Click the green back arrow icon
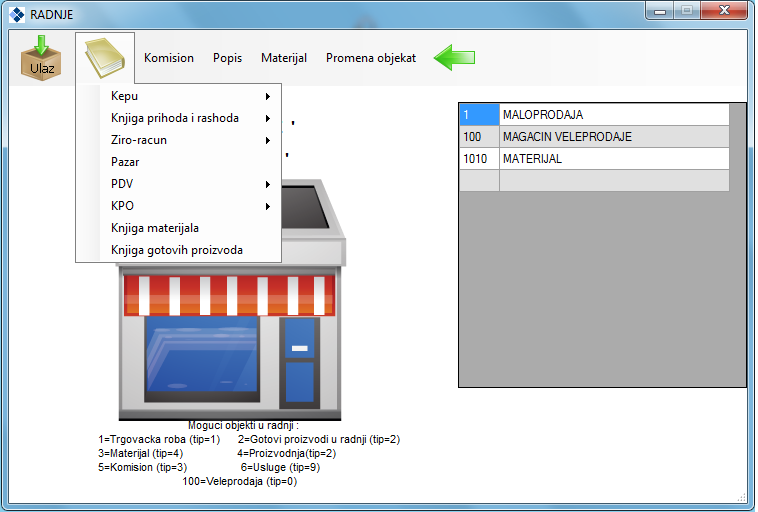The width and height of the screenshot is (758, 512). 454,58
